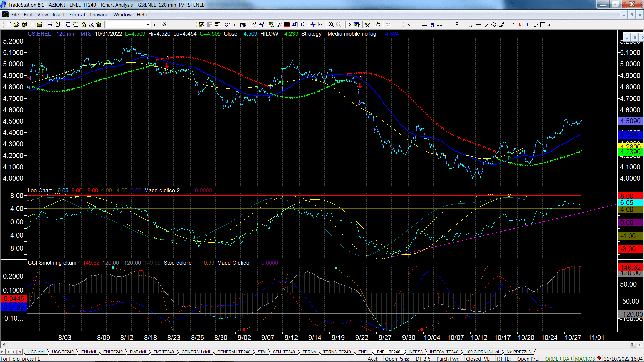
Task: Select the Ellipse drawing tool
Action: 535,25
